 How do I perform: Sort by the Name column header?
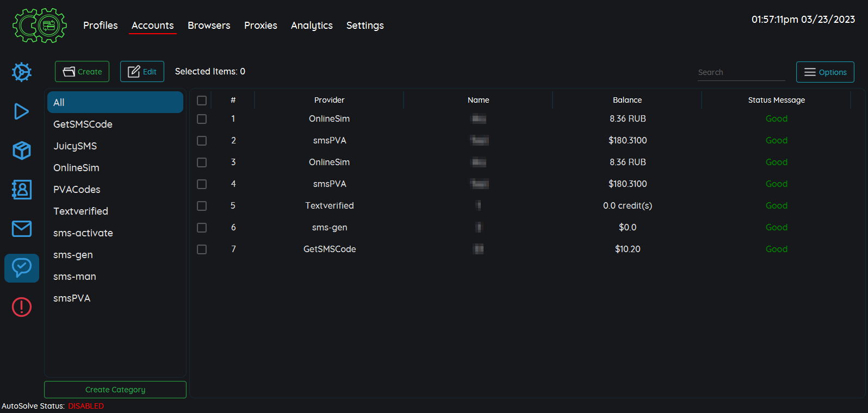click(x=478, y=100)
